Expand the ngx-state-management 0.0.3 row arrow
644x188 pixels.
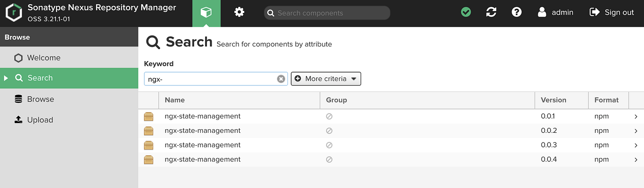click(x=636, y=145)
